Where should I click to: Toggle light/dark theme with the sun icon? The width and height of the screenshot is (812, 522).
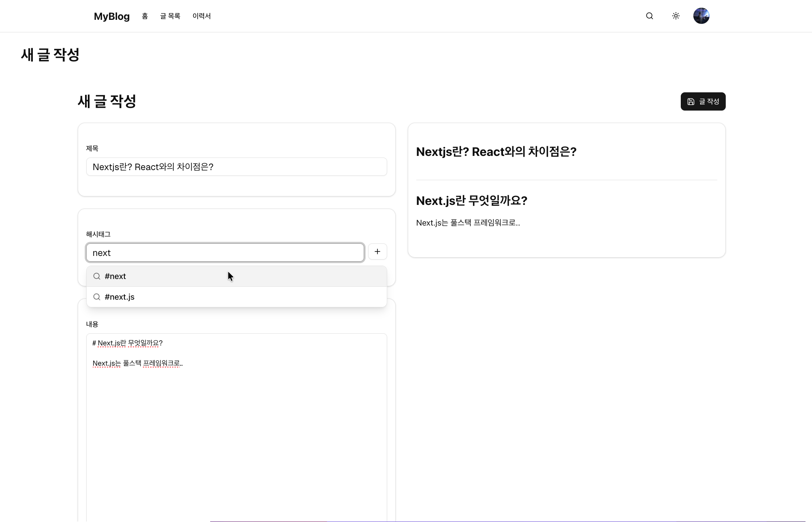676,16
